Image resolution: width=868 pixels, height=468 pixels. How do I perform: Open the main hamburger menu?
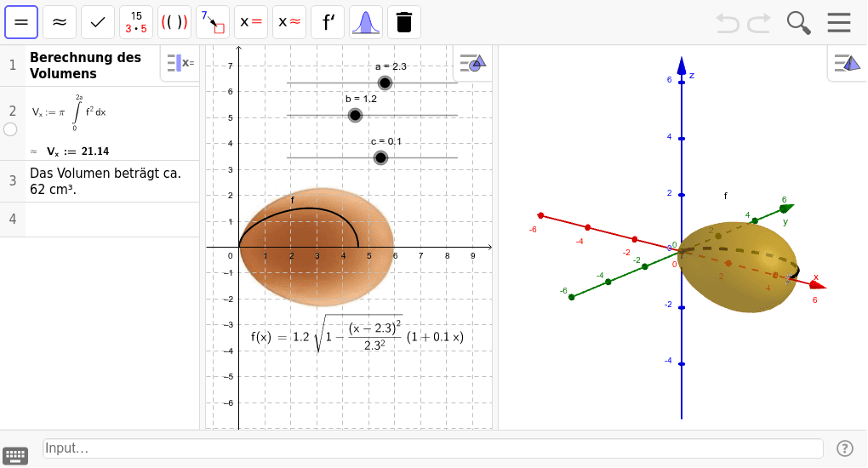[839, 23]
